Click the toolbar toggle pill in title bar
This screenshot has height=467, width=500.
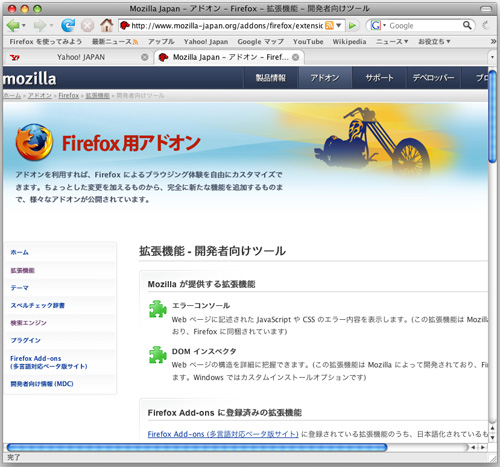click(x=486, y=9)
